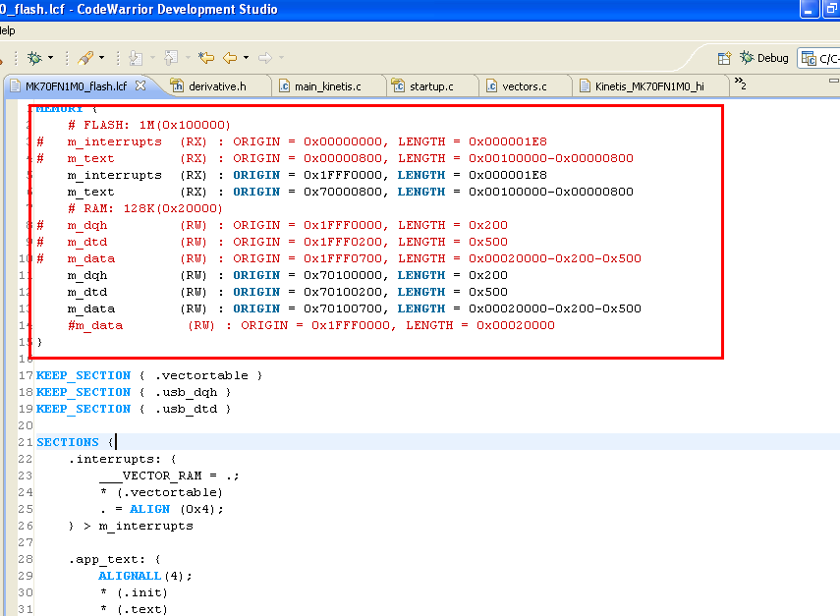Click the Open Perspective icon

pyautogui.click(x=724, y=58)
